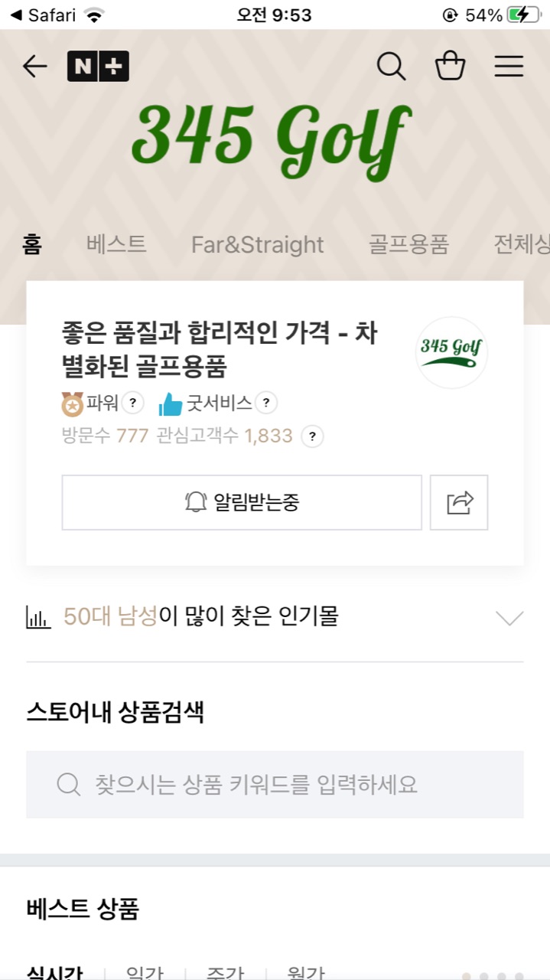Tap the back arrow icon
550x980 pixels.
[35, 67]
